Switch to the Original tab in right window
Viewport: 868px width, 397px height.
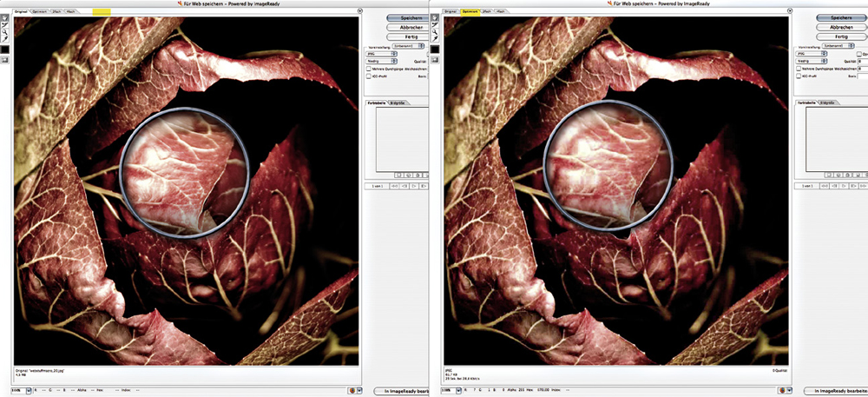click(450, 11)
